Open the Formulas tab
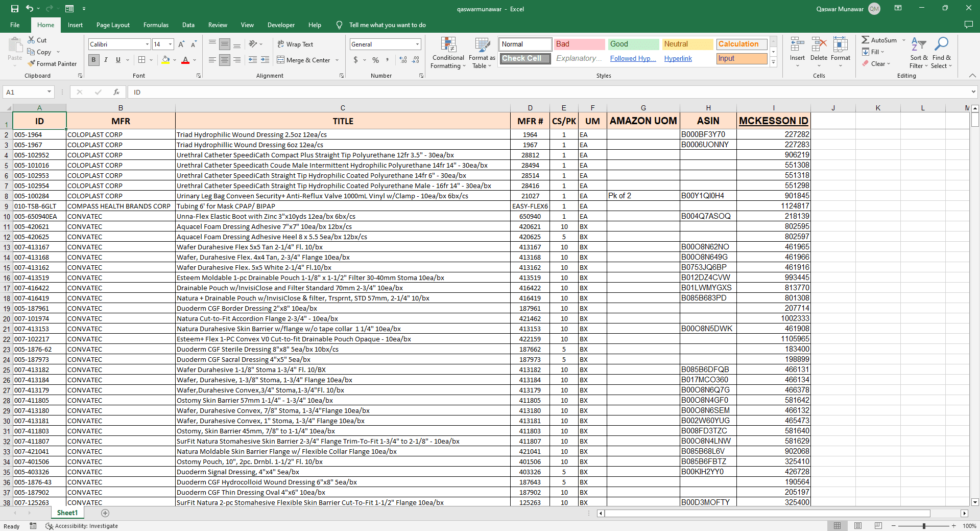Screen dimensions: 980x531 tap(156, 25)
